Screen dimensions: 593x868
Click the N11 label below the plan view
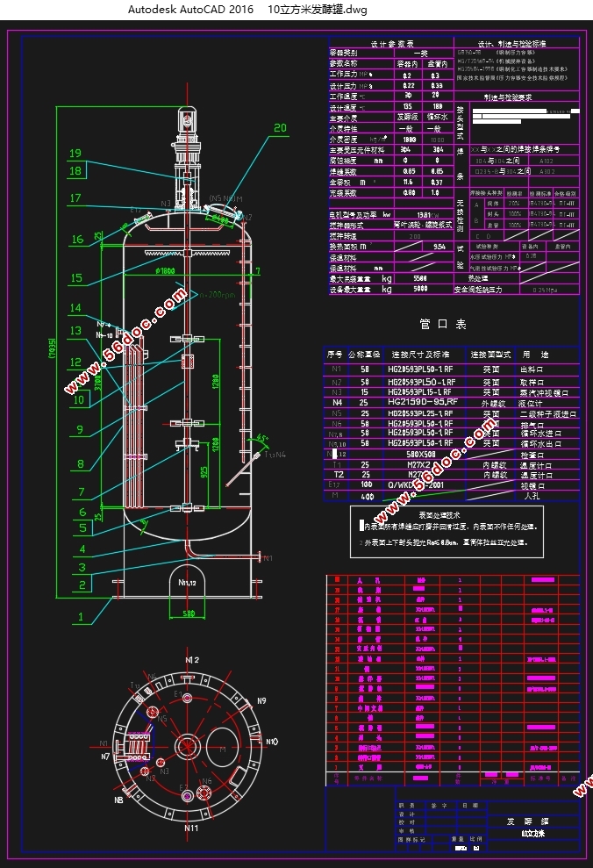pyautogui.click(x=191, y=829)
